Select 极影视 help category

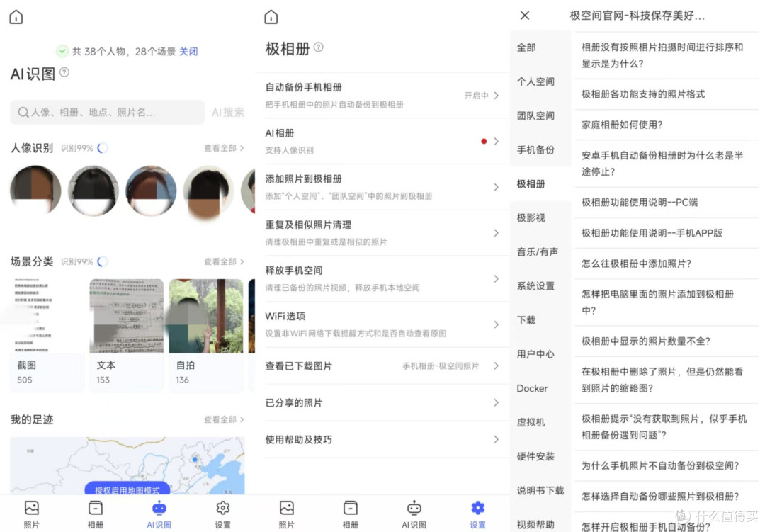[531, 217]
